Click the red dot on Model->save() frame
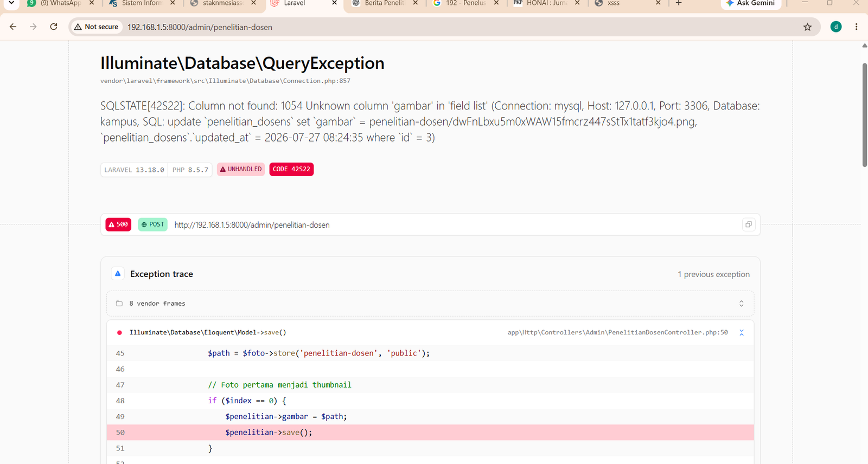 coord(119,332)
